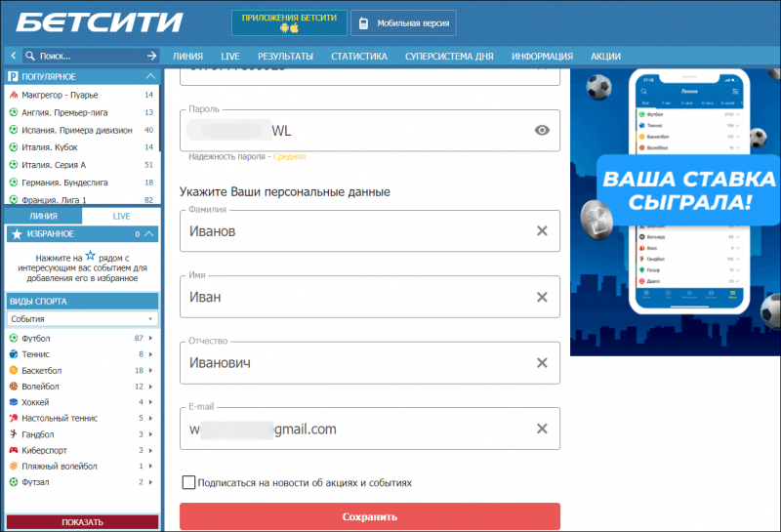The image size is (781, 532).
Task: Open the Ваша ставка сыграла banner
Action: coord(676,212)
